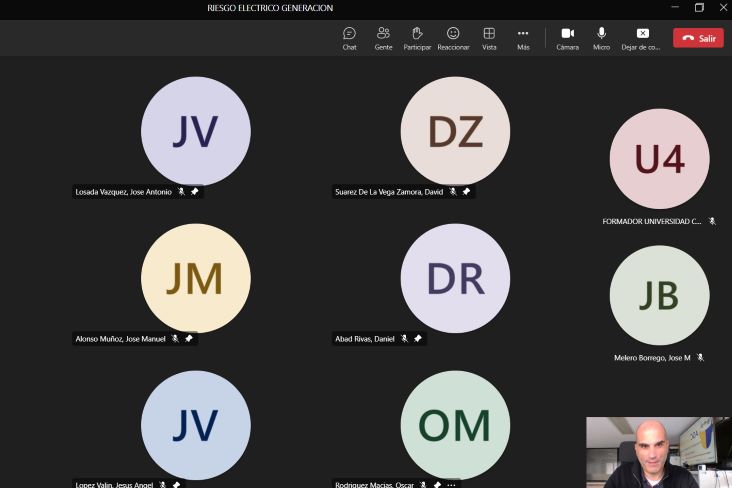Select Rodriguez Macias OM avatar
The image size is (732, 488).
click(x=455, y=425)
